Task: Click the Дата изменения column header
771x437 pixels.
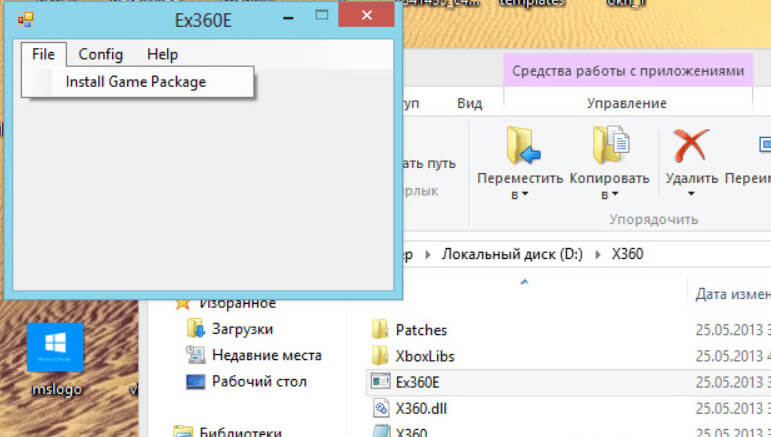Action: (x=733, y=294)
